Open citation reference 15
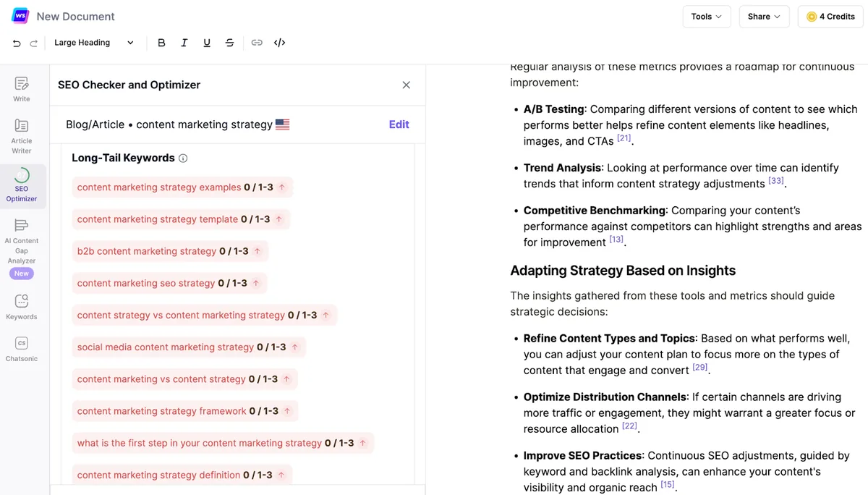 pyautogui.click(x=667, y=484)
